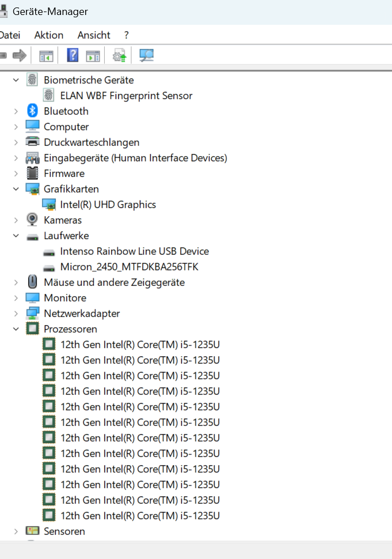Open the Datei menu
Screen dimensions: 392x559
coord(10,35)
